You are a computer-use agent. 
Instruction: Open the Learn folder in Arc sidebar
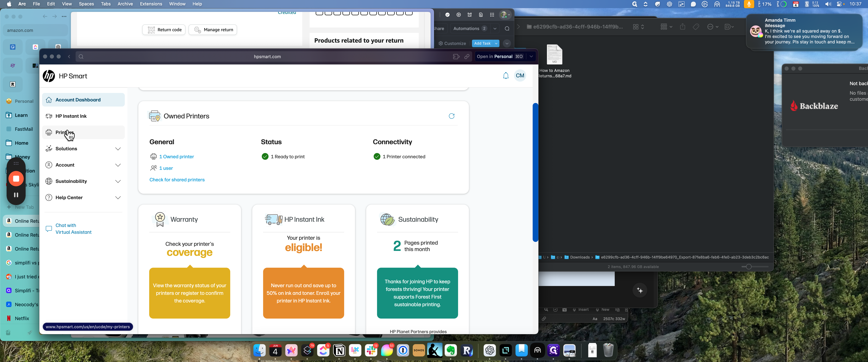(21, 115)
